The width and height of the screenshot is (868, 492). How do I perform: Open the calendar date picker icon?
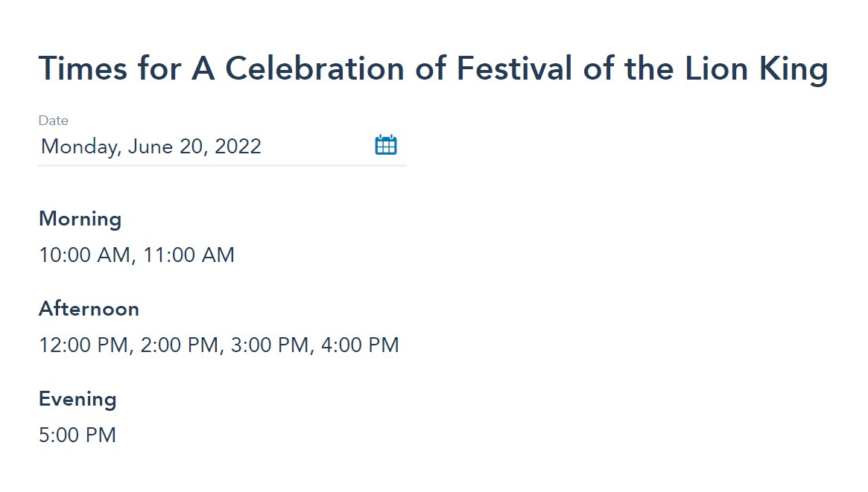(x=386, y=145)
